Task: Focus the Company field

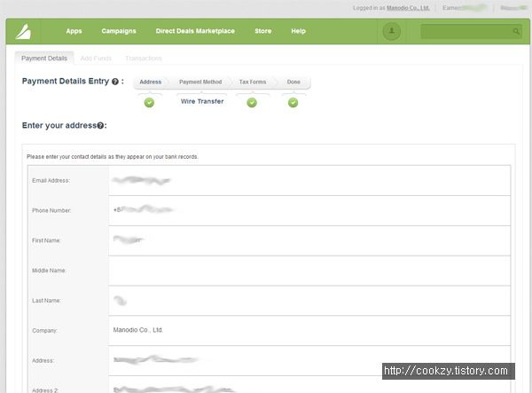Action: click(x=309, y=331)
